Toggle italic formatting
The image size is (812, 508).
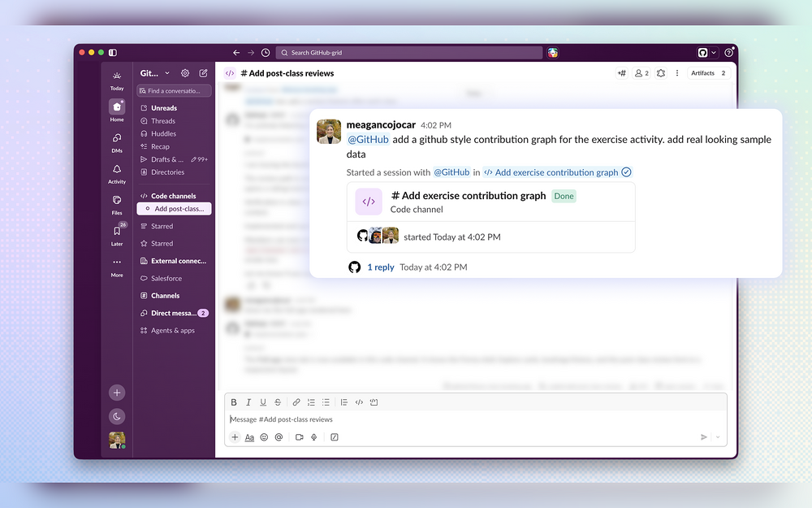pos(248,402)
